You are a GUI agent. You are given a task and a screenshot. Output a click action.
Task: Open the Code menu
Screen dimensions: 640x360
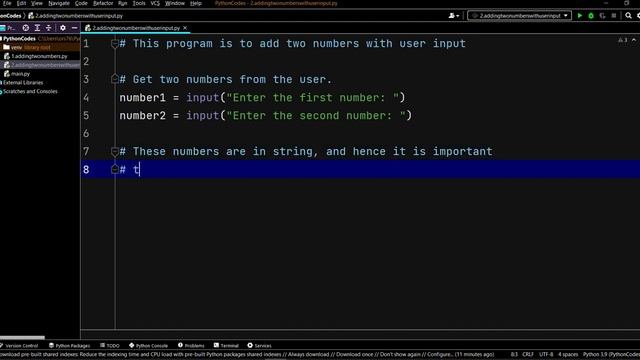pyautogui.click(x=81, y=3)
